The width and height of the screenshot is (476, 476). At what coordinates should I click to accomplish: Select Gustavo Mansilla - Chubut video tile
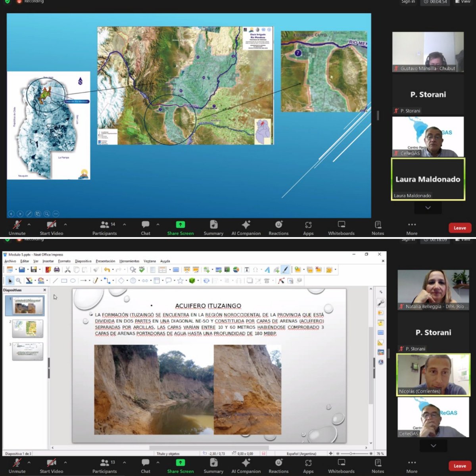coord(428,52)
